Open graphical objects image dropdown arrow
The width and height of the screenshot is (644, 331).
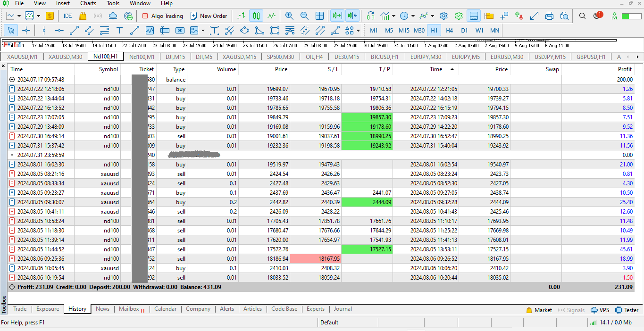[203, 31]
